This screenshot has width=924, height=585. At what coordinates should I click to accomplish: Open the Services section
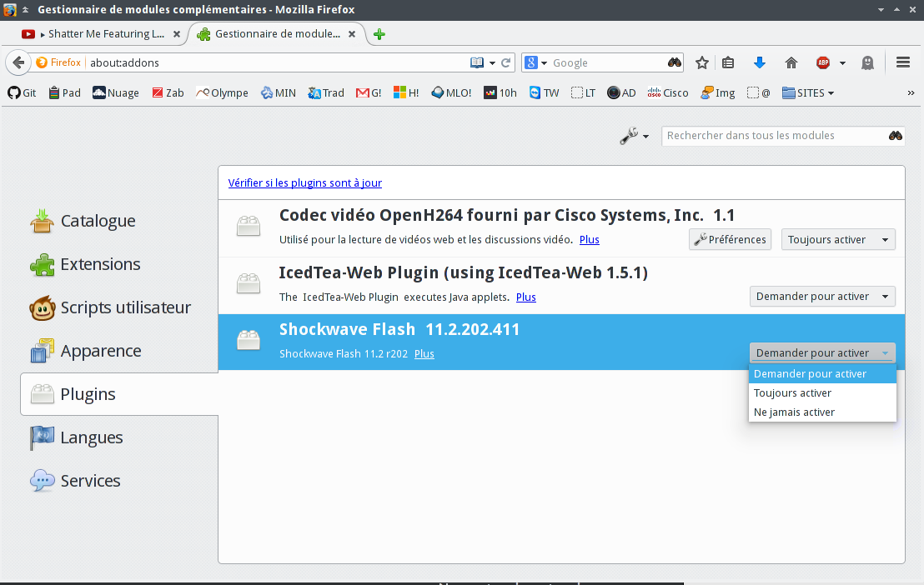[75, 481]
